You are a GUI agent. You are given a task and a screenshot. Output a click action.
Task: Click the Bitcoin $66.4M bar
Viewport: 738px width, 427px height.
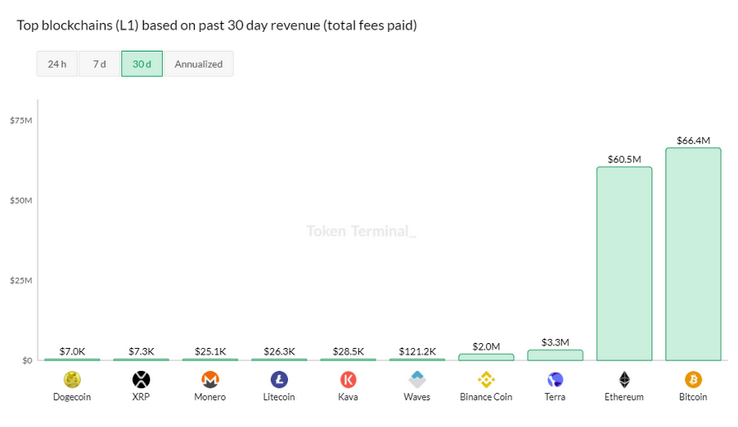pos(693,254)
